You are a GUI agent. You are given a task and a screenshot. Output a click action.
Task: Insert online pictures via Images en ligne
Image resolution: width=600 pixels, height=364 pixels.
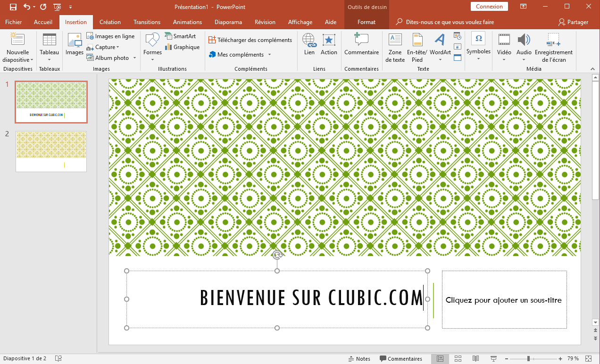[x=110, y=36]
